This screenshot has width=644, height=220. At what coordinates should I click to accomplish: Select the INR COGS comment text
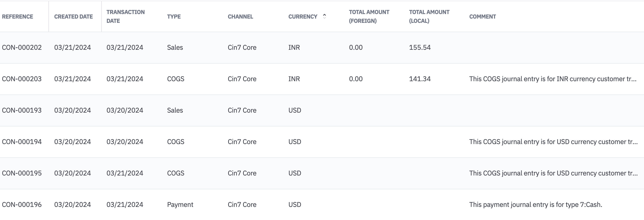[553, 79]
